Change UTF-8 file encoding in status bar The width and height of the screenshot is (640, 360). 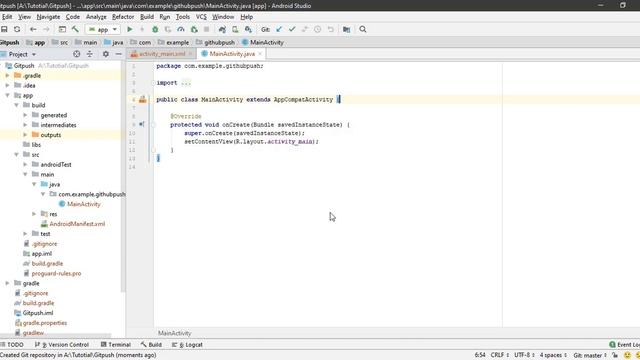tap(524, 355)
